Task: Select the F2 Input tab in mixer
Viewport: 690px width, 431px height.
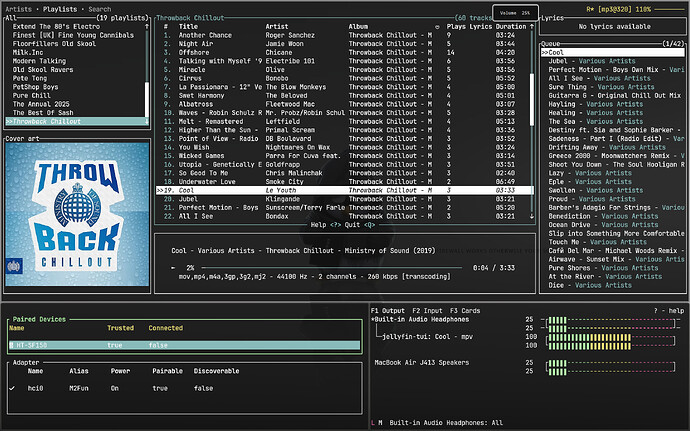Action: 427,310
